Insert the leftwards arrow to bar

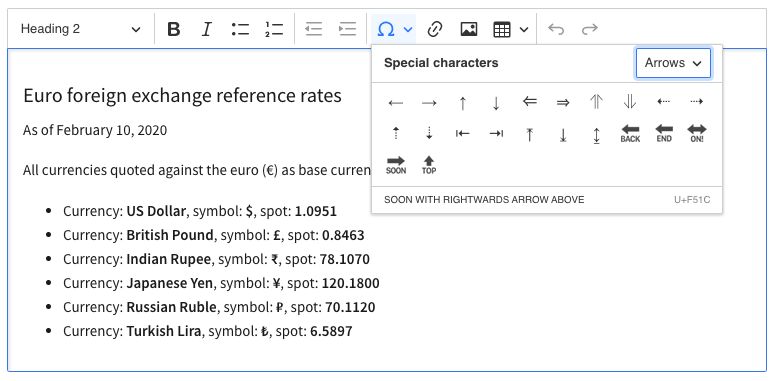462,133
